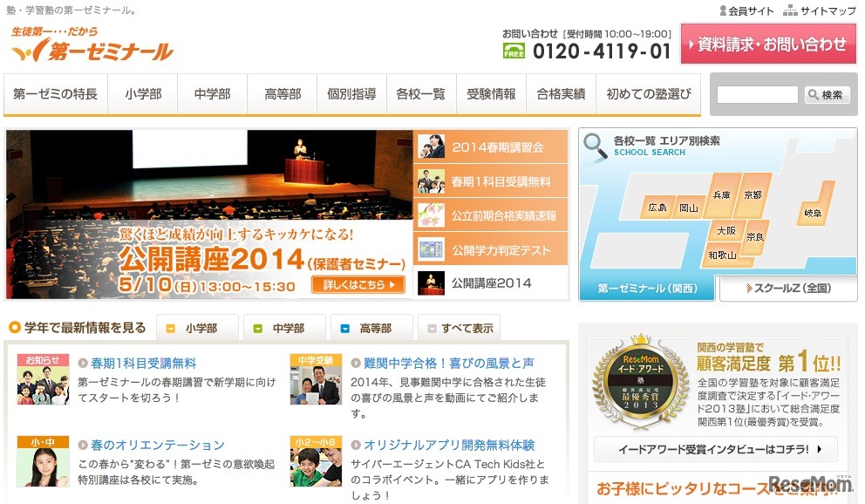Open the サイトマップ link
Image resolution: width=865 pixels, height=504 pixels.
820,10
